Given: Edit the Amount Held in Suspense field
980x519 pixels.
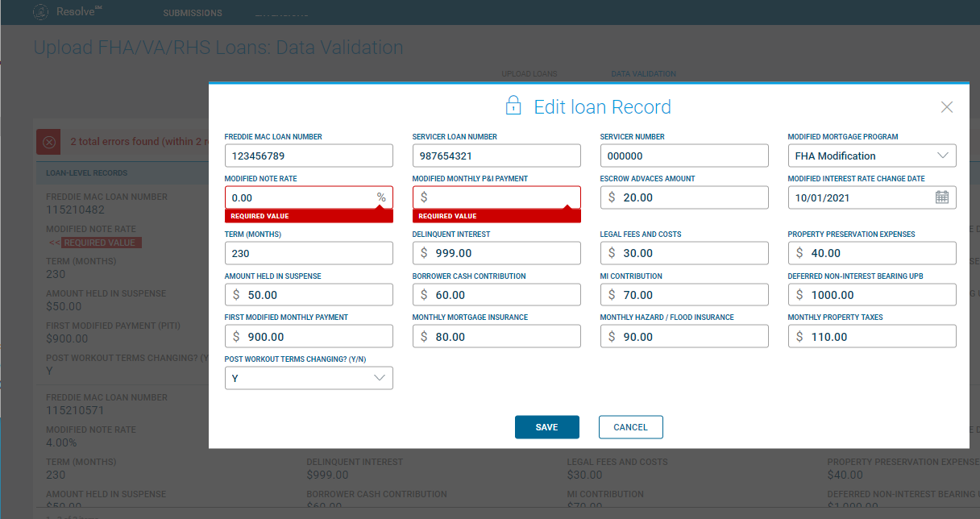Looking at the screenshot, I should coord(309,295).
